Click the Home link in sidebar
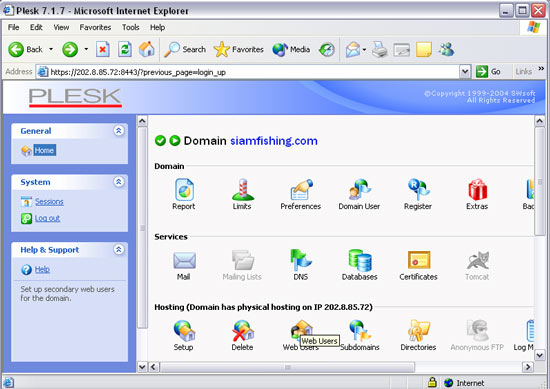The image size is (550, 389). click(x=44, y=150)
